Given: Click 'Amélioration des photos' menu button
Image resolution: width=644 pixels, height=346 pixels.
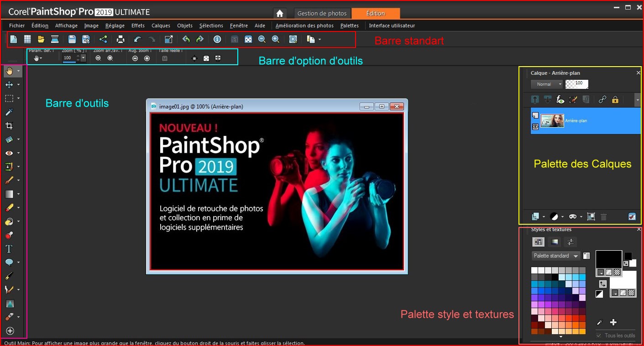Looking at the screenshot, I should (x=304, y=26).
